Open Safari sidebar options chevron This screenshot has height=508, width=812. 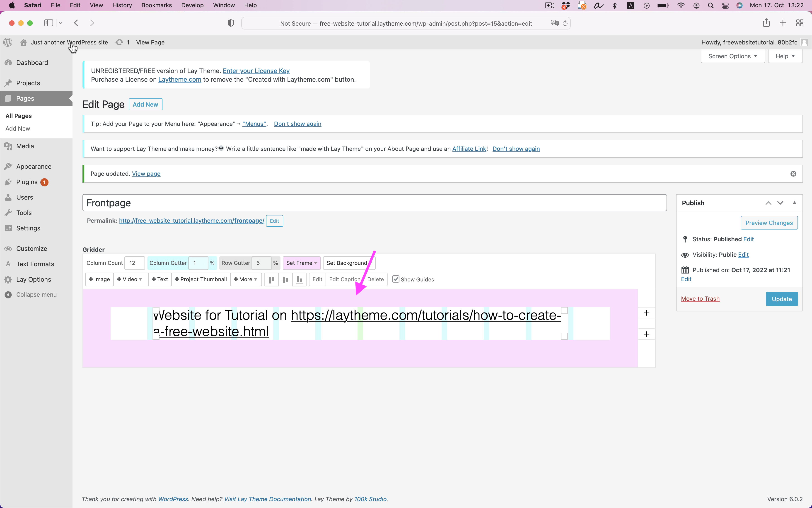pyautogui.click(x=61, y=23)
